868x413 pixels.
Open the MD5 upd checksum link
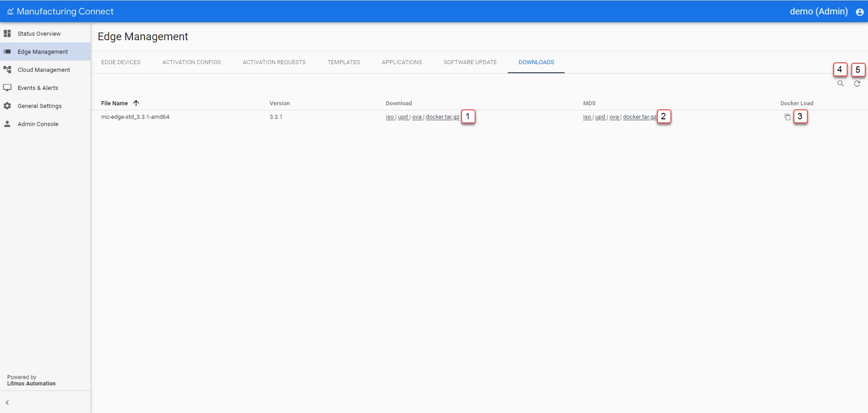(600, 117)
